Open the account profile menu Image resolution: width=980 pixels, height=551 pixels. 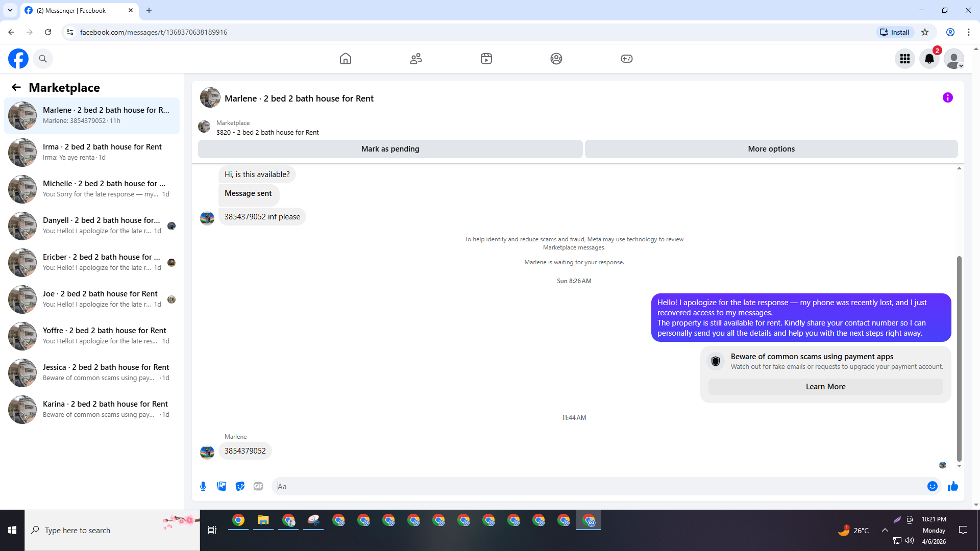click(954, 59)
